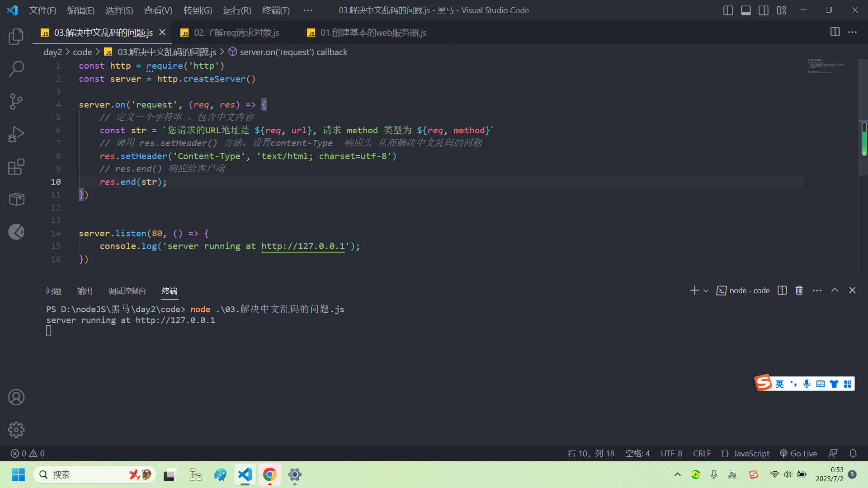Expand code breadcrumb segment
868x488 pixels.
coord(82,52)
